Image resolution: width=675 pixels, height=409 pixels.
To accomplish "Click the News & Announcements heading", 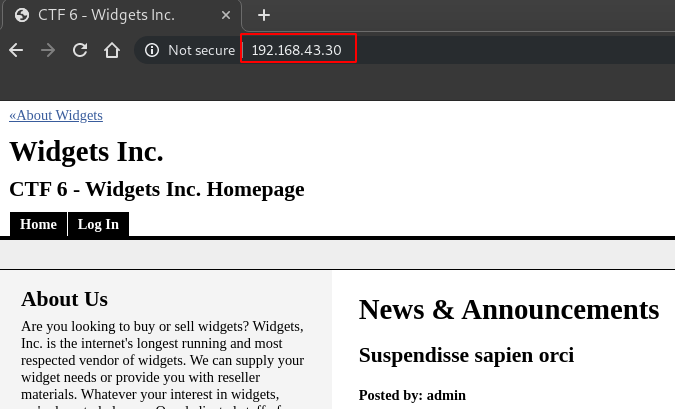I will tap(508, 310).
